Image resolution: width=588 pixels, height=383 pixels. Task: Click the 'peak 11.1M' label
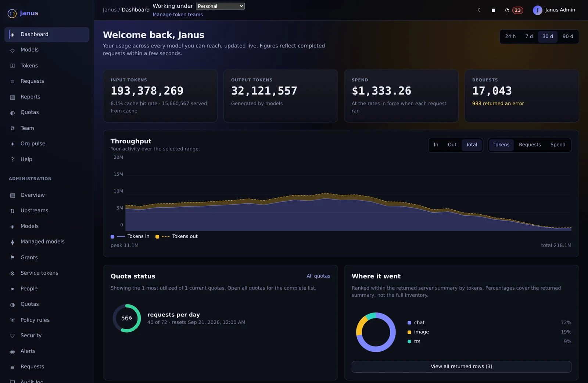125,246
